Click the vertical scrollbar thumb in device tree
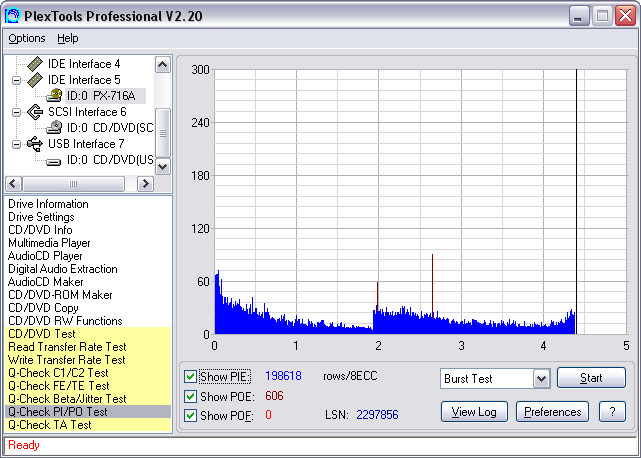Image resolution: width=641 pixels, height=458 pixels. (x=163, y=133)
